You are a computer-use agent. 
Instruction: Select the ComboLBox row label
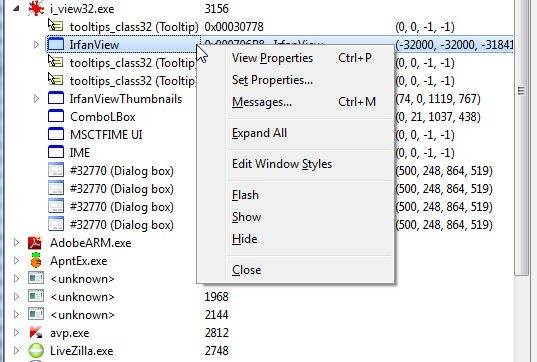coord(102,117)
